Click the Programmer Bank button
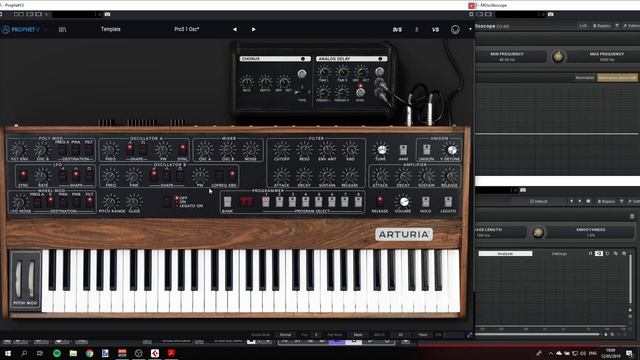Image resolution: width=640 pixels, height=360 pixels. point(227,202)
